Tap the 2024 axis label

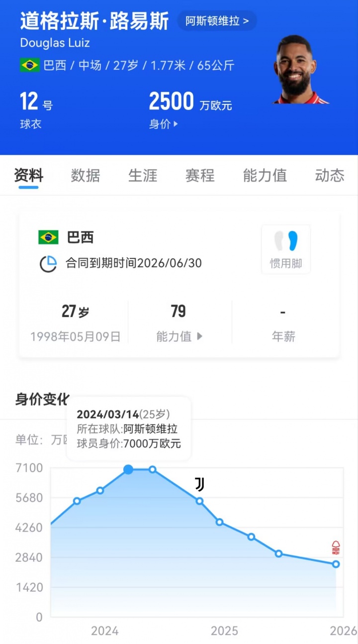tap(105, 631)
